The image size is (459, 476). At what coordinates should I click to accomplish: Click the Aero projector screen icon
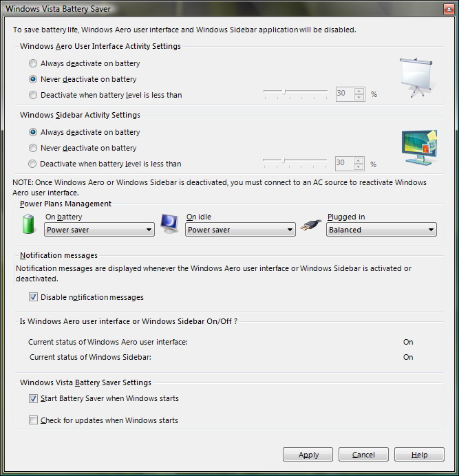coord(417,78)
